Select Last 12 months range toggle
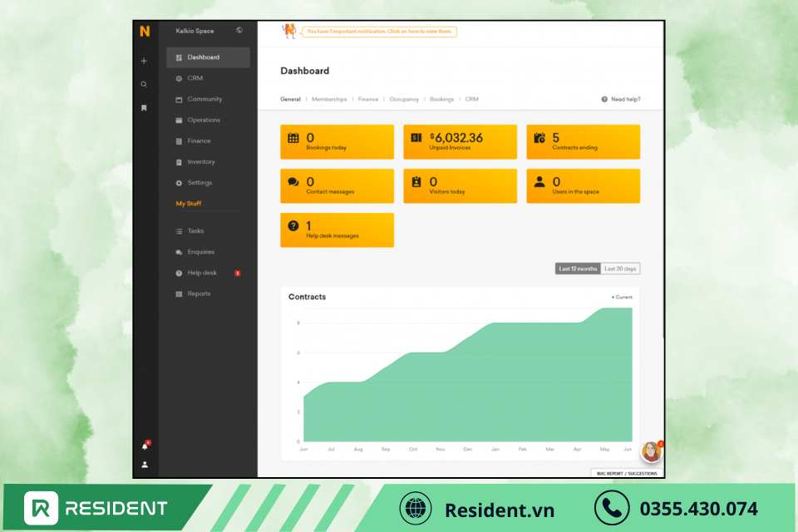798x532 pixels. [x=578, y=268]
